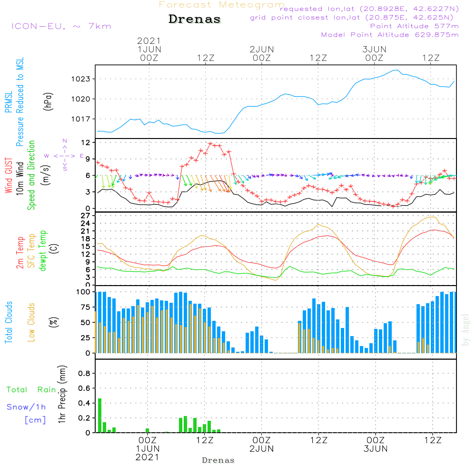Click the '10m Wind' black label
This screenshot has width=476, height=476.
pos(20,178)
